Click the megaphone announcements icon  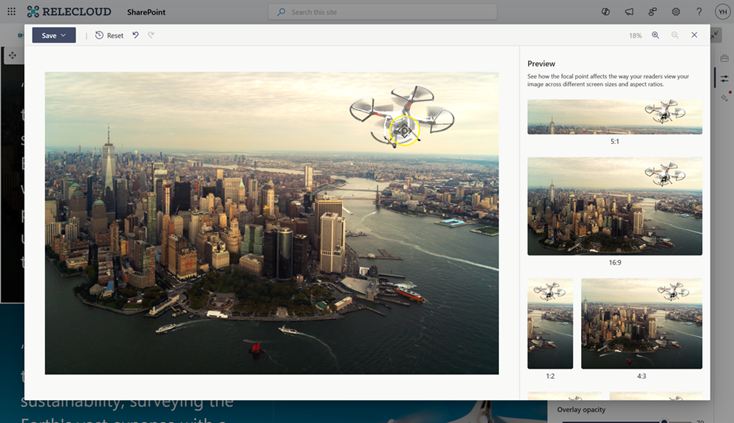point(629,12)
